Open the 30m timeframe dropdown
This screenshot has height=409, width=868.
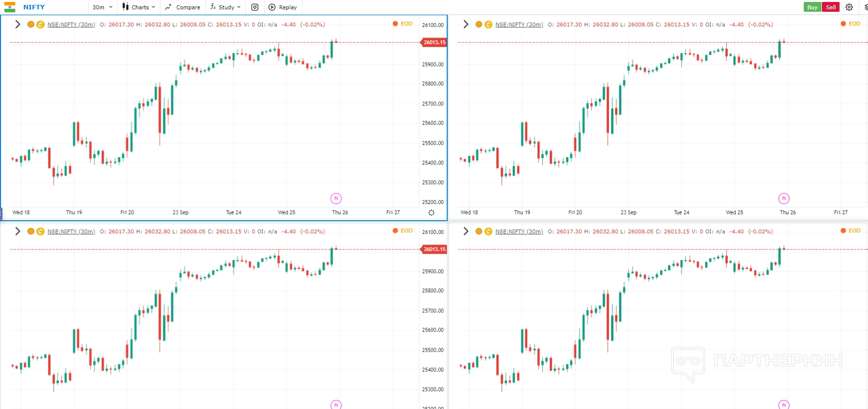[x=102, y=7]
